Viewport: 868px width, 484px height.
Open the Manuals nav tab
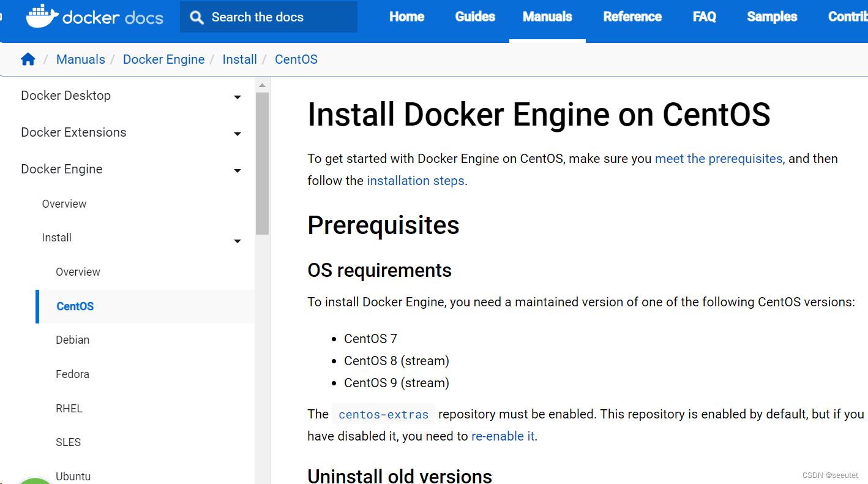(547, 17)
